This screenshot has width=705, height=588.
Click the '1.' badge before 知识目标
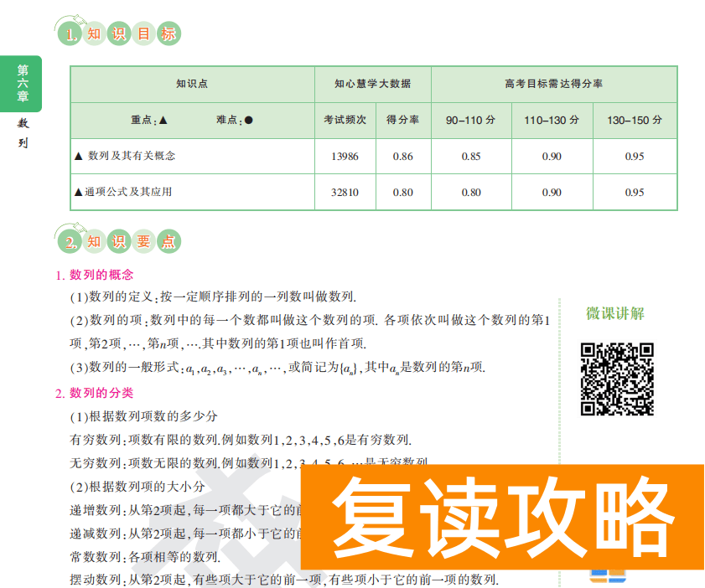tap(70, 35)
